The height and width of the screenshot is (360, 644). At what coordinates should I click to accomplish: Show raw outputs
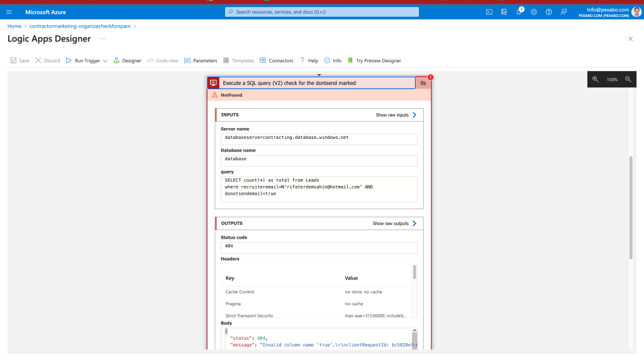pyautogui.click(x=395, y=223)
